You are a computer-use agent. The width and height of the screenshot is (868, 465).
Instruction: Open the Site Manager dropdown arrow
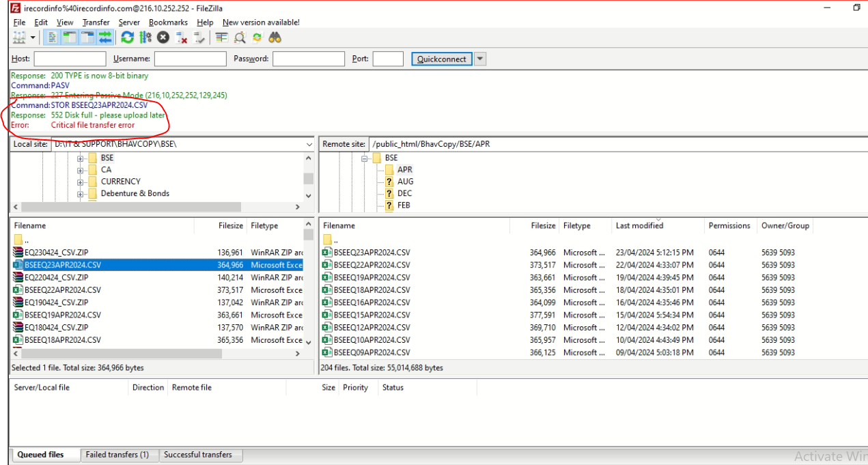[32, 38]
